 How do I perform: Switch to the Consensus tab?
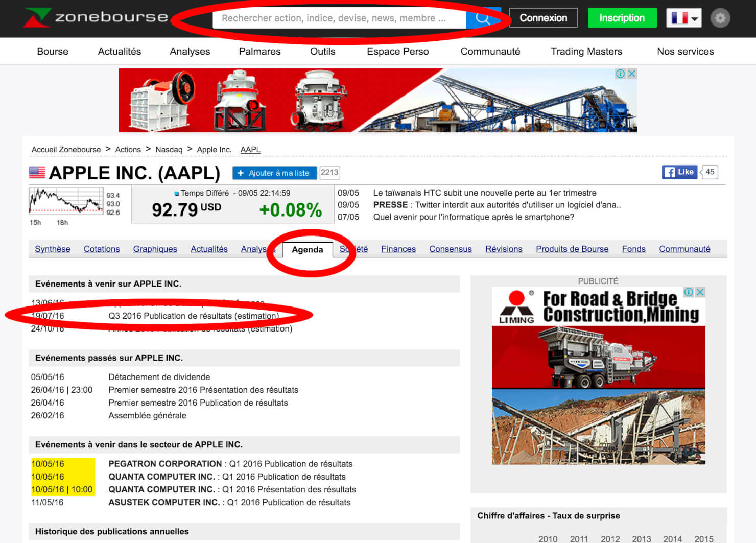click(x=451, y=249)
